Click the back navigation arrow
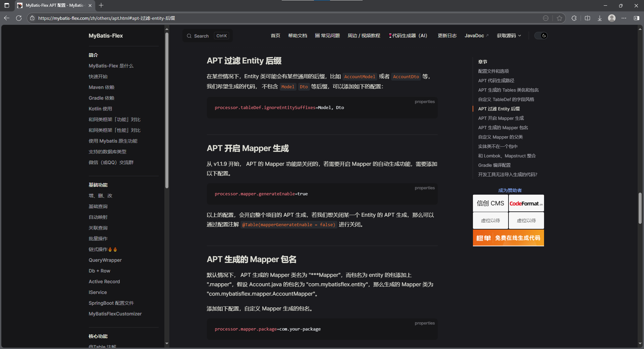This screenshot has height=349, width=644. pyautogui.click(x=7, y=18)
